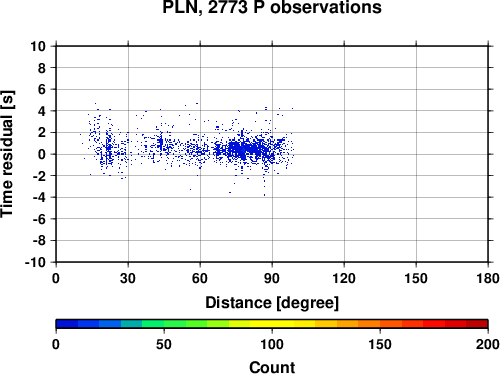Click the y-axis tick label '-10'
Screen dimensions: 500x374
click(35, 262)
